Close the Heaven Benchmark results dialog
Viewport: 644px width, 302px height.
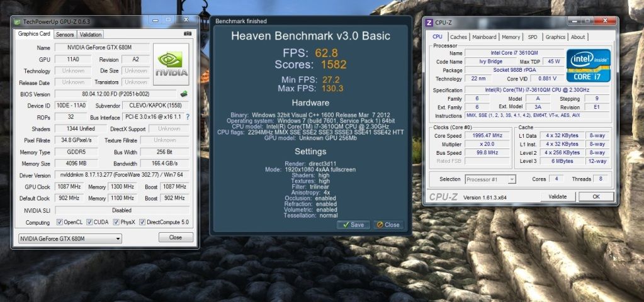pos(388,225)
